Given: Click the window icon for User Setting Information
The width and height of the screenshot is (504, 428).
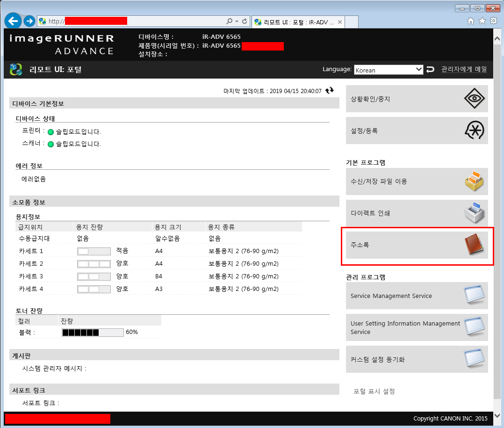Looking at the screenshot, I should [x=475, y=326].
